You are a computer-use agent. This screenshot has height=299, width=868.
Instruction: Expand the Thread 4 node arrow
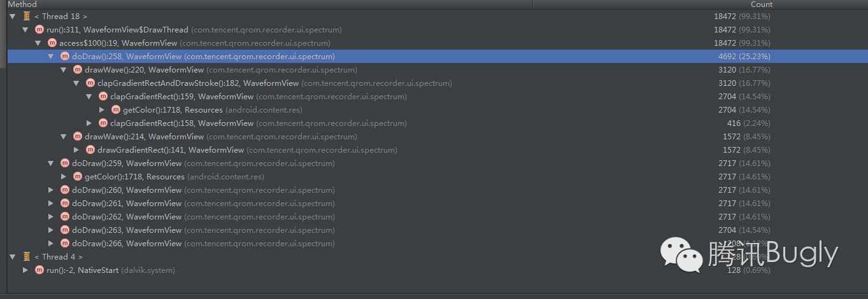(x=13, y=257)
